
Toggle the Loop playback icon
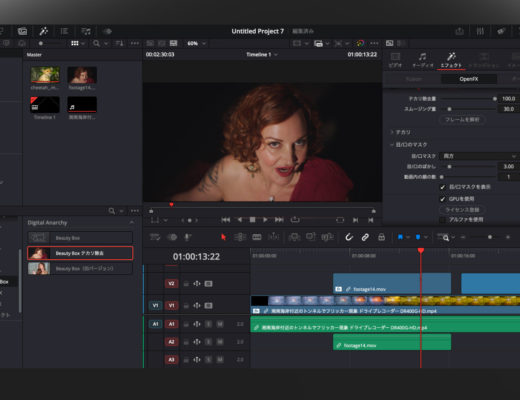(x=295, y=220)
